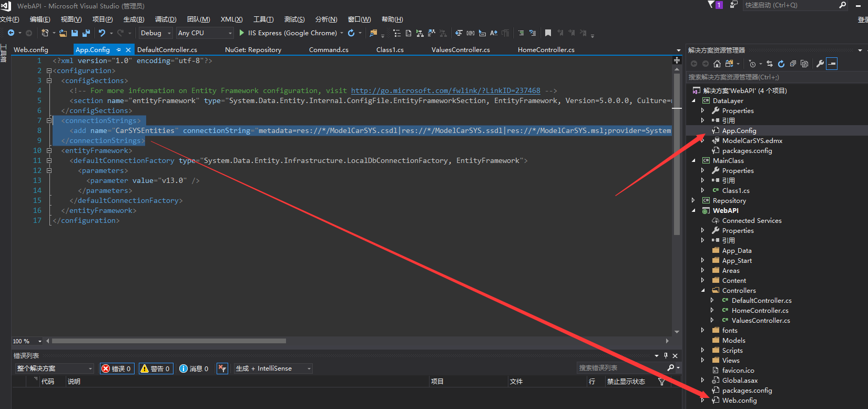The image size is (868, 409).
Task: Open Properties via the wrench icon
Action: [x=820, y=64]
